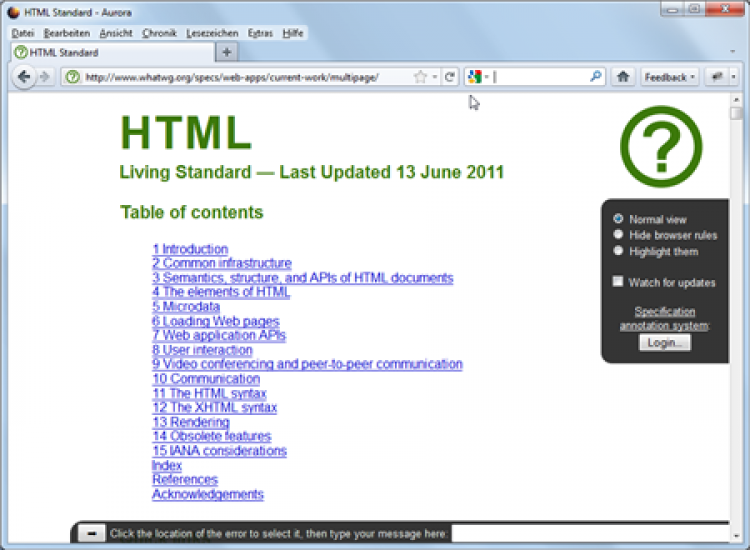Click the Forward navigation arrow
Viewport: 750px width, 550px height.
[44, 77]
